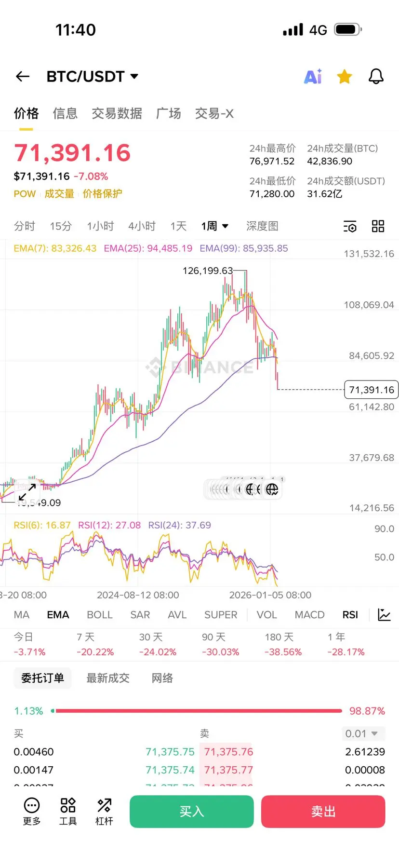The height and width of the screenshot is (868, 399).
Task: Tap the 1 年 -28.17% change
Action: tap(346, 645)
